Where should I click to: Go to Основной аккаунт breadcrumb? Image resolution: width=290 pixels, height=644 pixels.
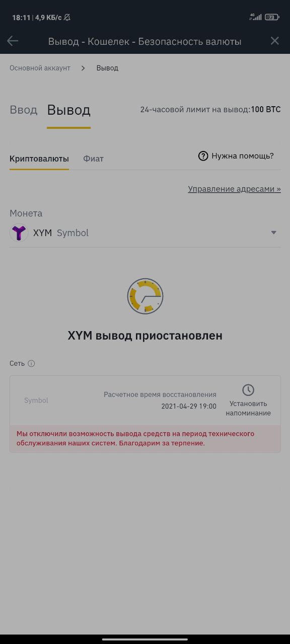(40, 68)
